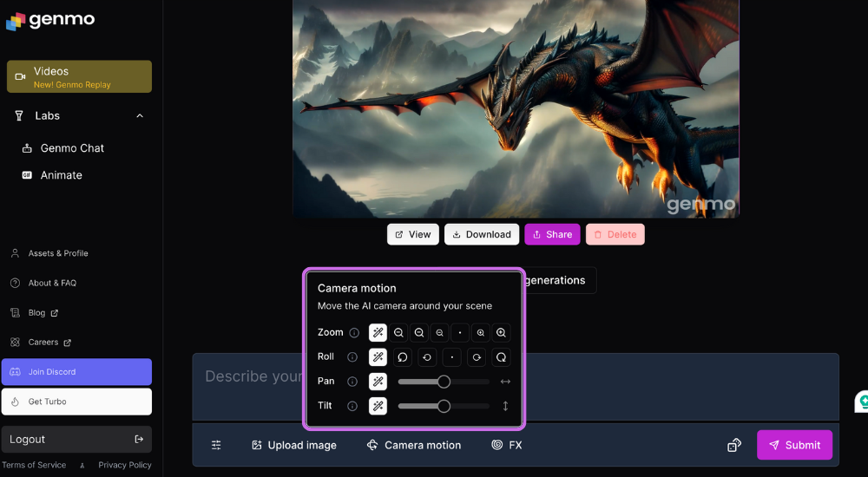Select slight counter-clockwise roll

coord(427,357)
